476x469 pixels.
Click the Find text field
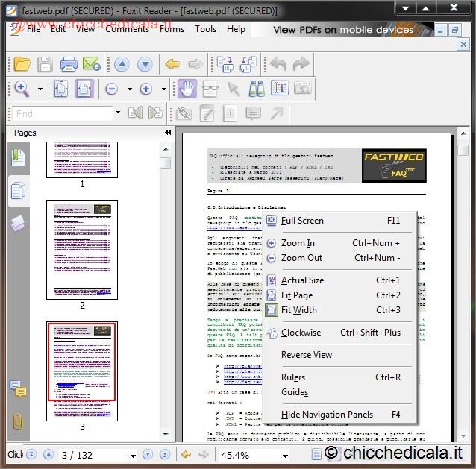pos(62,113)
